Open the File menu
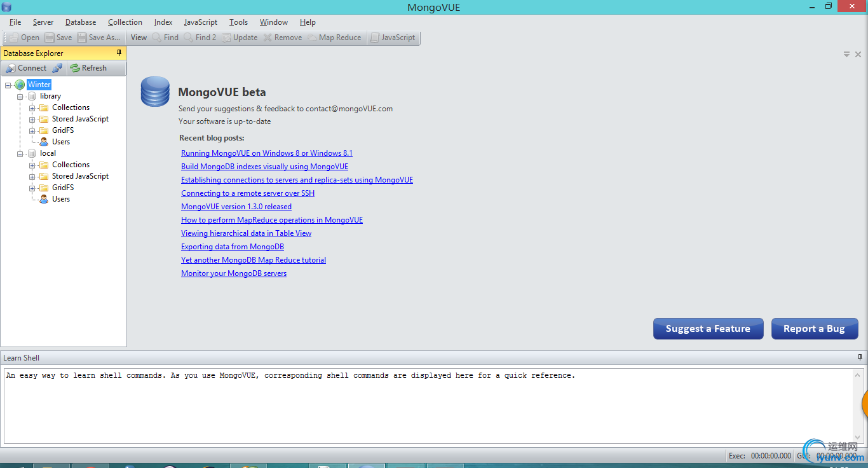The height and width of the screenshot is (468, 868). 15,22
